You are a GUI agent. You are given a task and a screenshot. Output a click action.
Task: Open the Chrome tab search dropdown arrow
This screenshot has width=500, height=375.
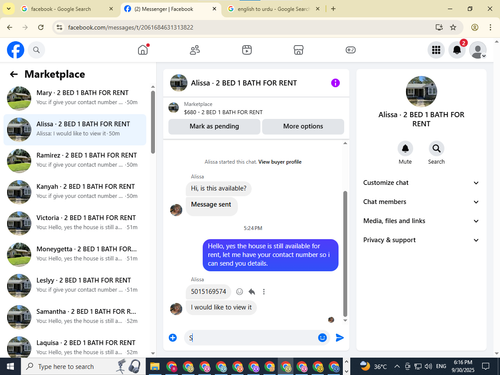8,9
